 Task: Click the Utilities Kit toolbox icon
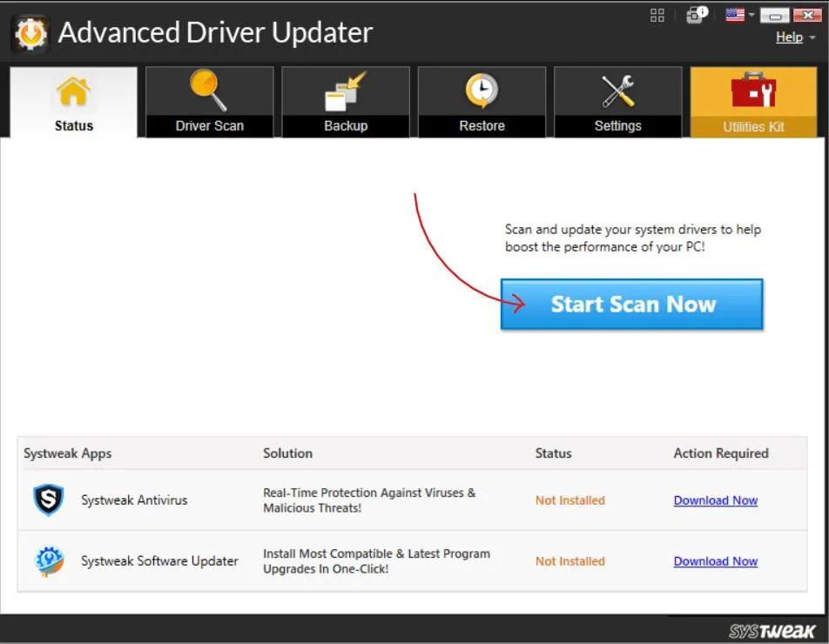tap(753, 91)
